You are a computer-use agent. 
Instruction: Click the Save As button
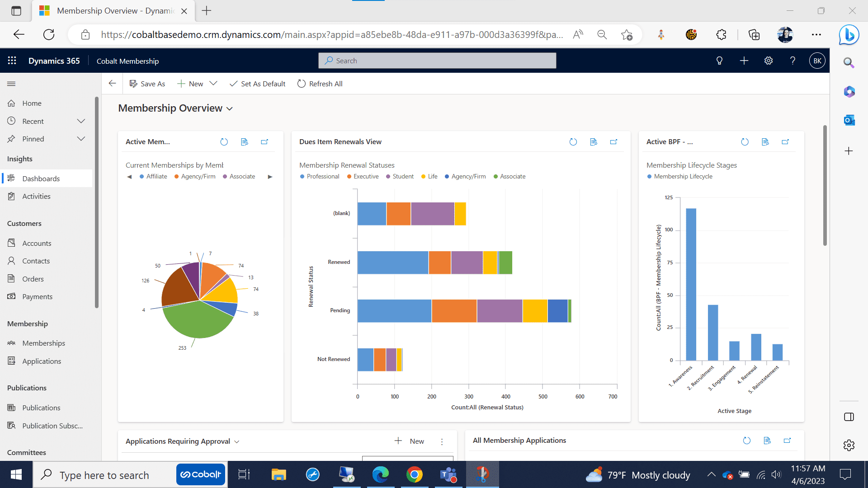pos(147,84)
